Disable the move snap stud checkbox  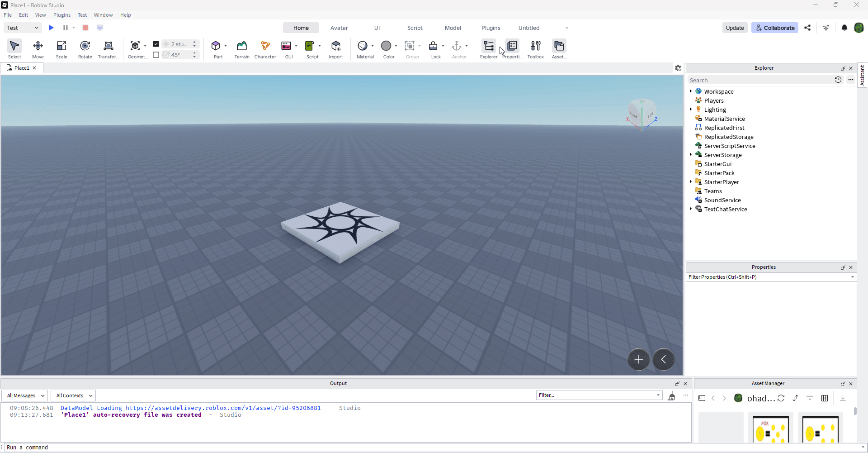pos(156,44)
